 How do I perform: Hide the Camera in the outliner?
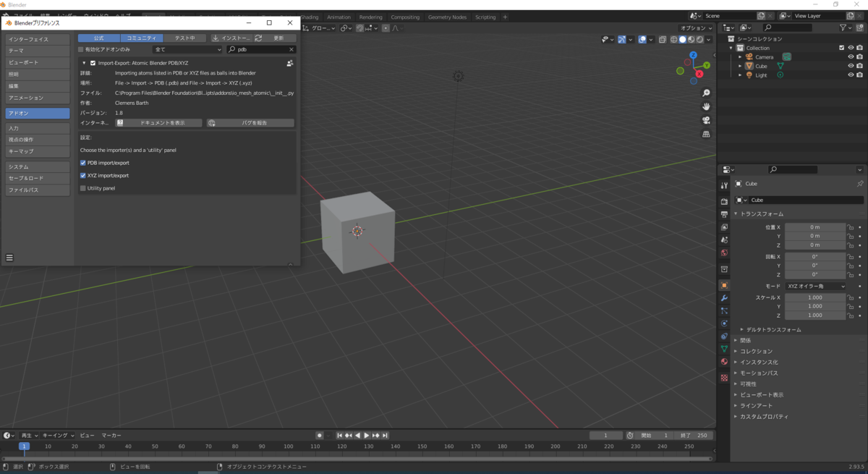(x=851, y=57)
